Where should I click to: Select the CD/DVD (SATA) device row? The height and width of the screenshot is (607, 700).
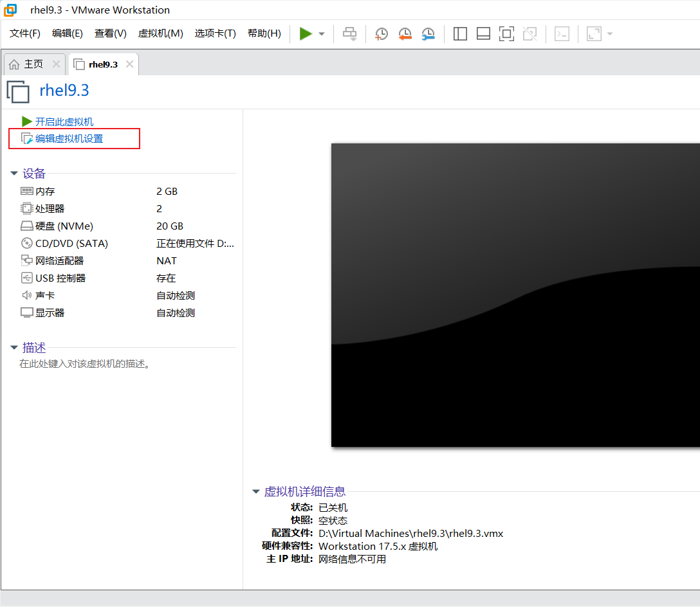(127, 244)
